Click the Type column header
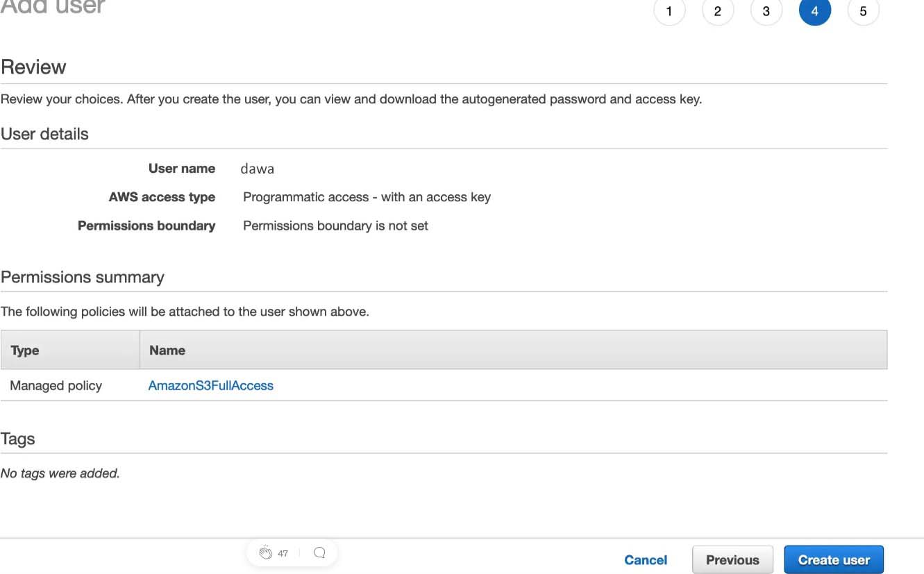Image resolution: width=924 pixels, height=574 pixels. pyautogui.click(x=25, y=351)
